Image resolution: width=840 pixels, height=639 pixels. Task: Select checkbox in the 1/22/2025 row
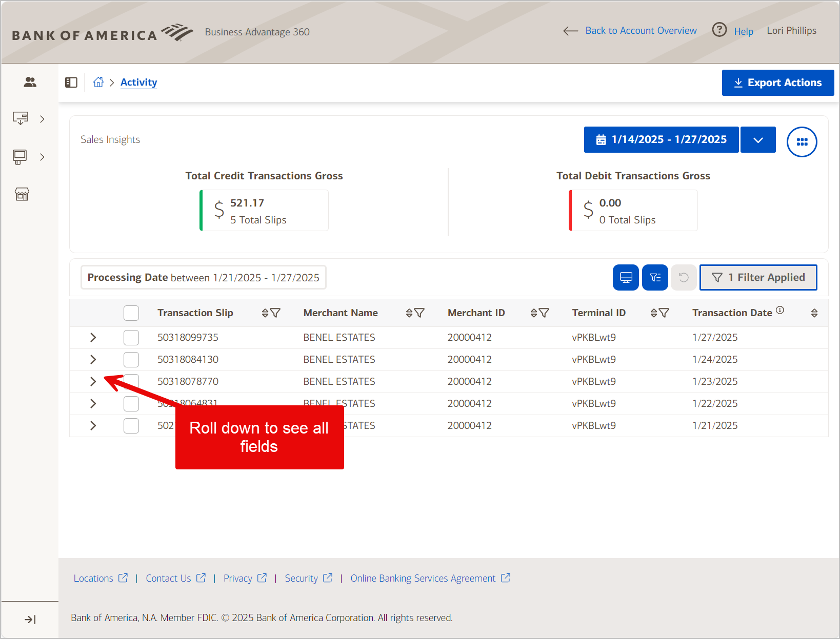[131, 404]
